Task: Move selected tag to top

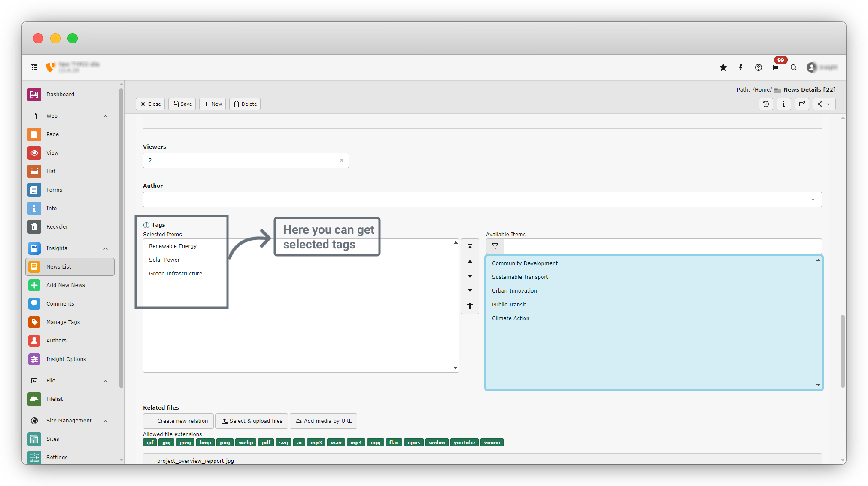Action: (470, 246)
